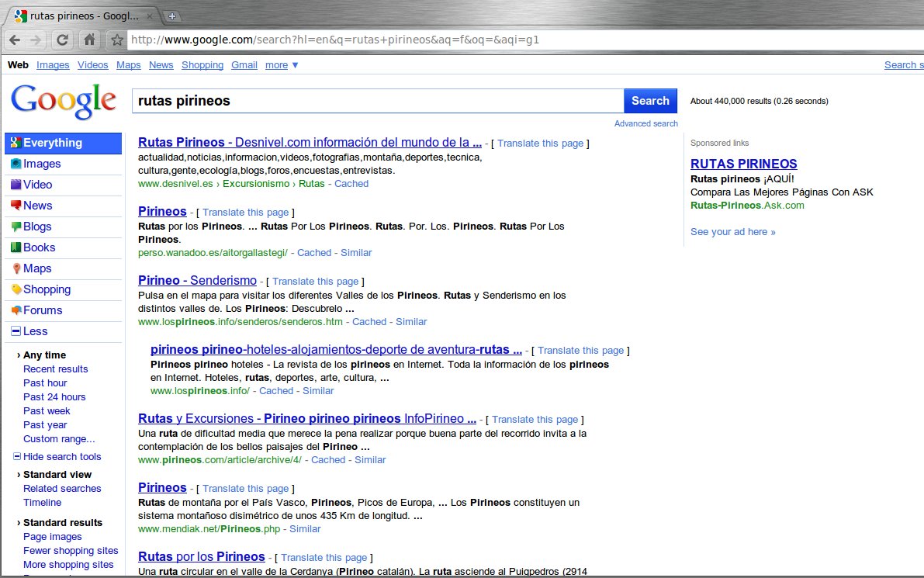The height and width of the screenshot is (578, 924).
Task: Open Rutas-Pirineos.Ask.com ad URL
Action: [x=747, y=206]
